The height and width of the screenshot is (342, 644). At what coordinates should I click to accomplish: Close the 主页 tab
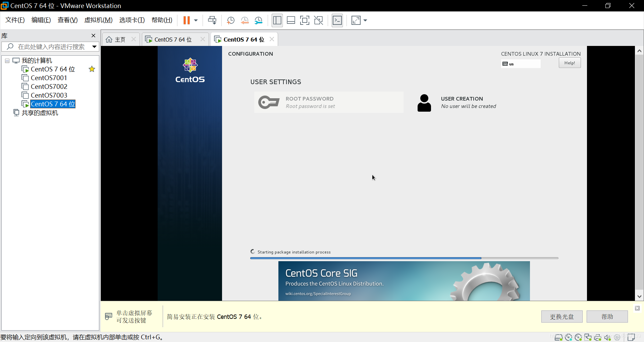coord(133,39)
